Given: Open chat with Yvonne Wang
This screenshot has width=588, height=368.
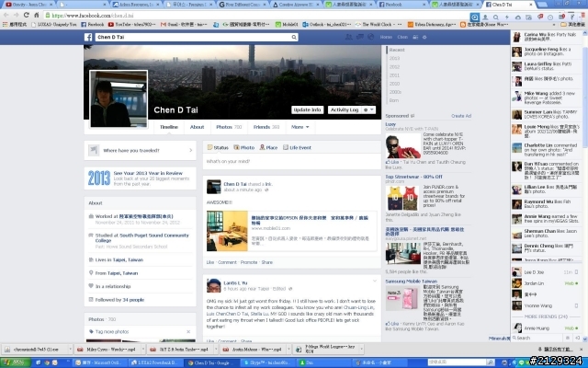Looking at the screenshot, I should (x=546, y=305).
